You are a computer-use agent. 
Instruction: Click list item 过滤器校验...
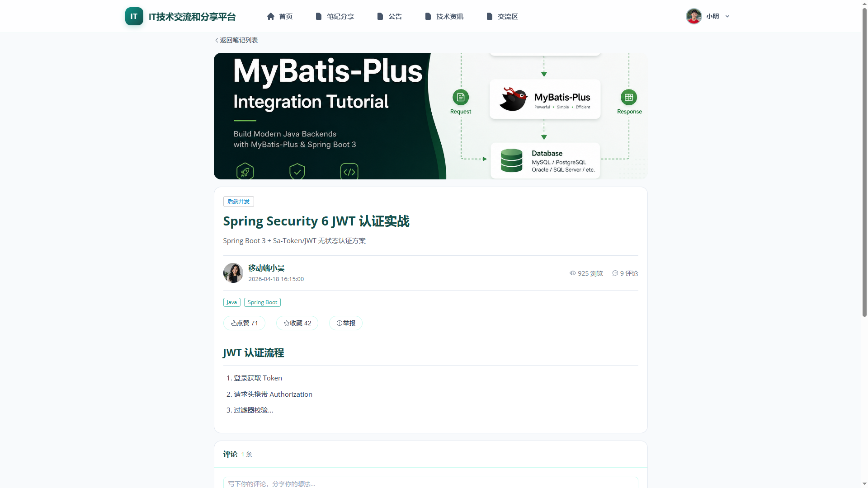click(x=253, y=410)
